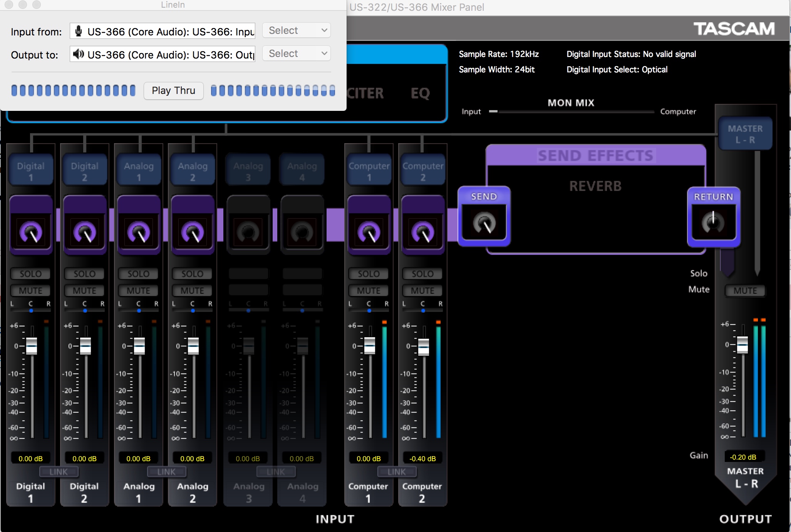Click the Computer 2 reverb send knob

click(423, 232)
